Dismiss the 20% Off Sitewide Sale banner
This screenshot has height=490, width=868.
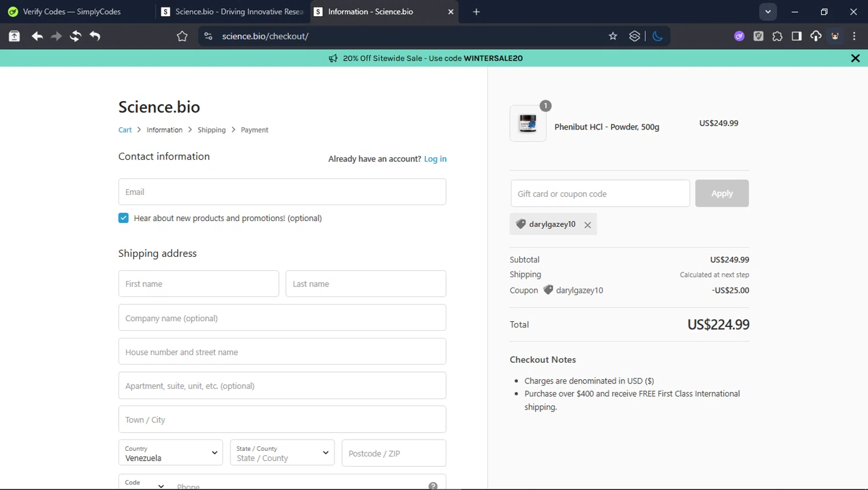[x=855, y=58]
